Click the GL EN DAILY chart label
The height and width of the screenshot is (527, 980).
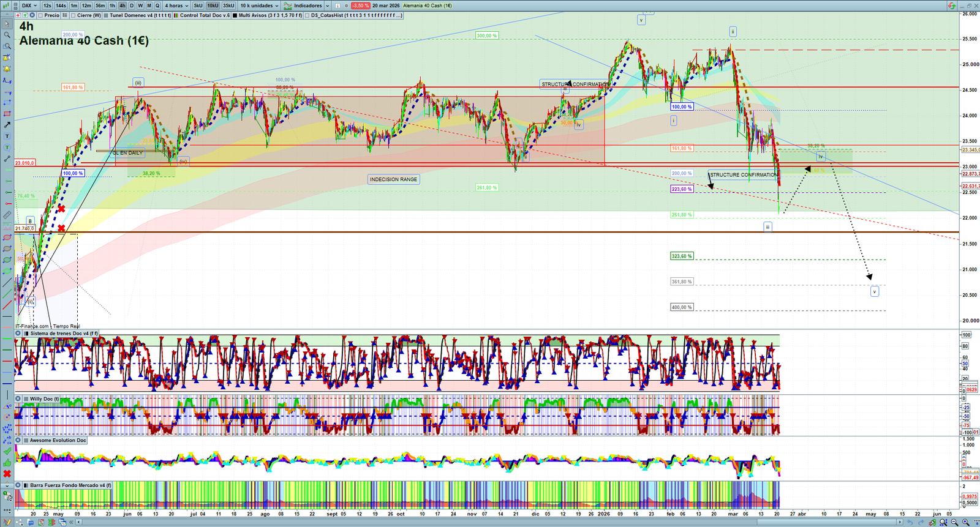point(127,153)
